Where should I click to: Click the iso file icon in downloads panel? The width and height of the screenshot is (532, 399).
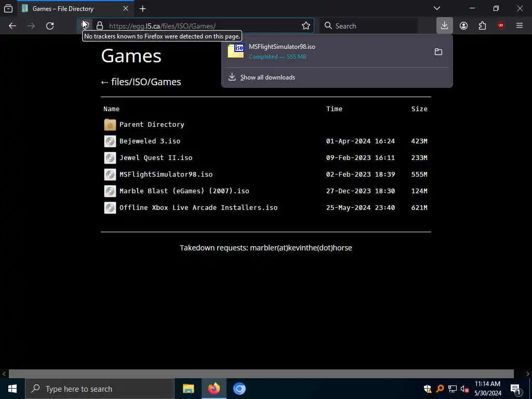(x=236, y=51)
